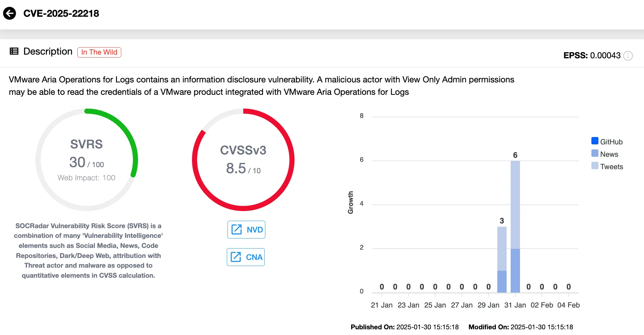This screenshot has height=335, width=644.
Task: Click the tallest chart bar labeled 6
Action: pyautogui.click(x=515, y=226)
